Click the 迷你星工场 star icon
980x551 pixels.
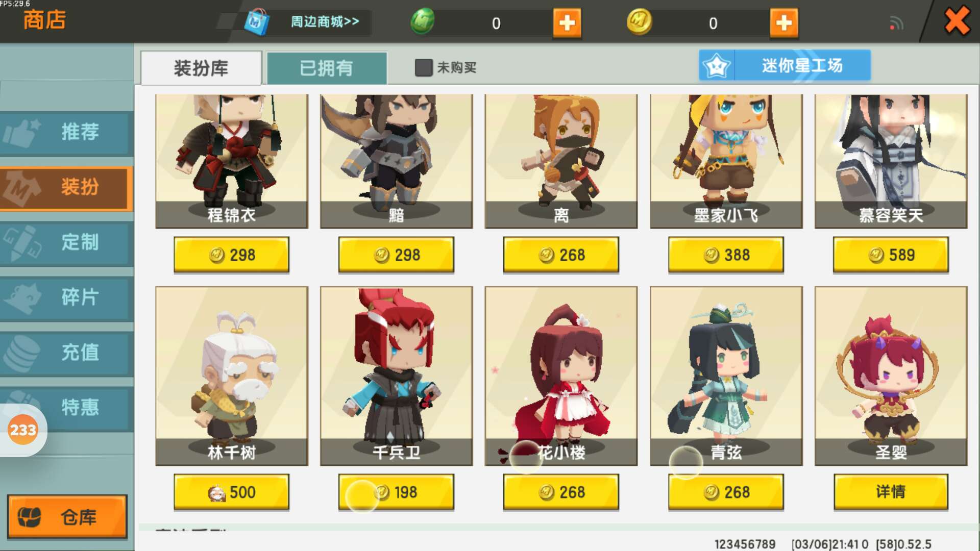717,65
